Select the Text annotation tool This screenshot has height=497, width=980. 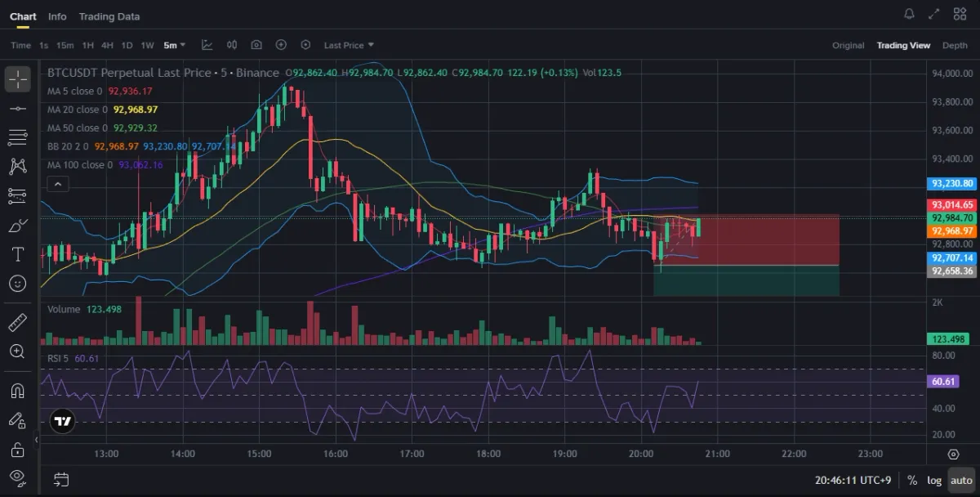[18, 254]
